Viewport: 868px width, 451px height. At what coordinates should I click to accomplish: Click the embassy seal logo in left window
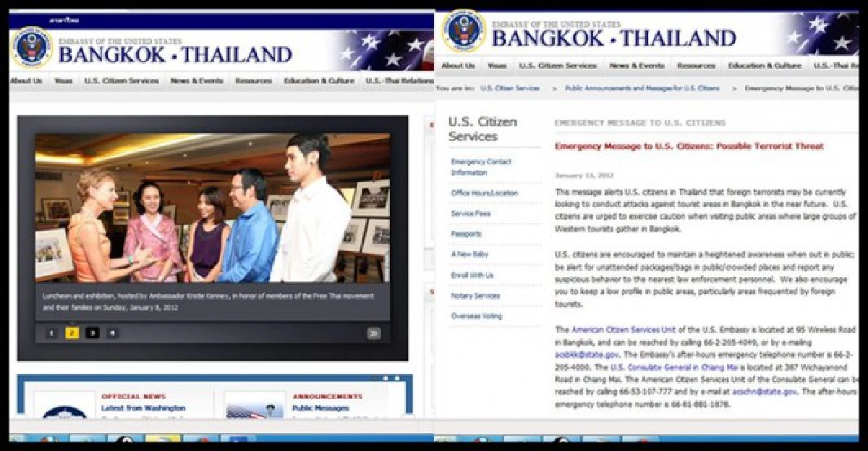click(32, 49)
